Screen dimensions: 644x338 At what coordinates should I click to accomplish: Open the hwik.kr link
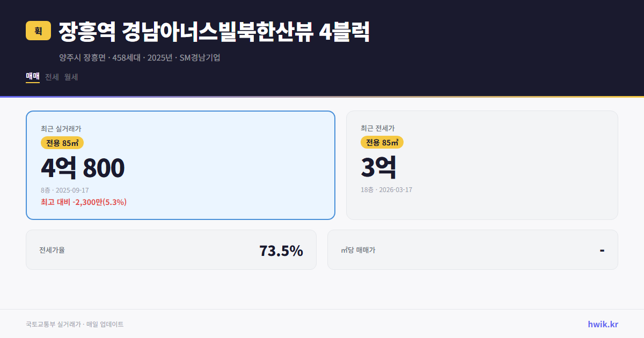(x=602, y=324)
